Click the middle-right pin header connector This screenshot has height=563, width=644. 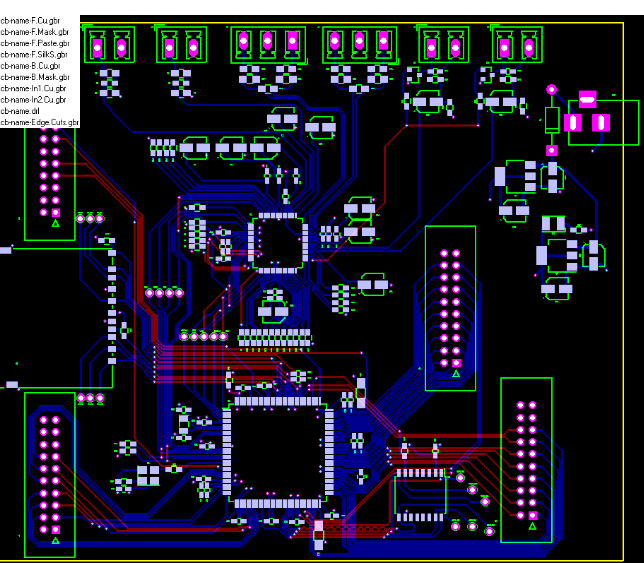450,308
